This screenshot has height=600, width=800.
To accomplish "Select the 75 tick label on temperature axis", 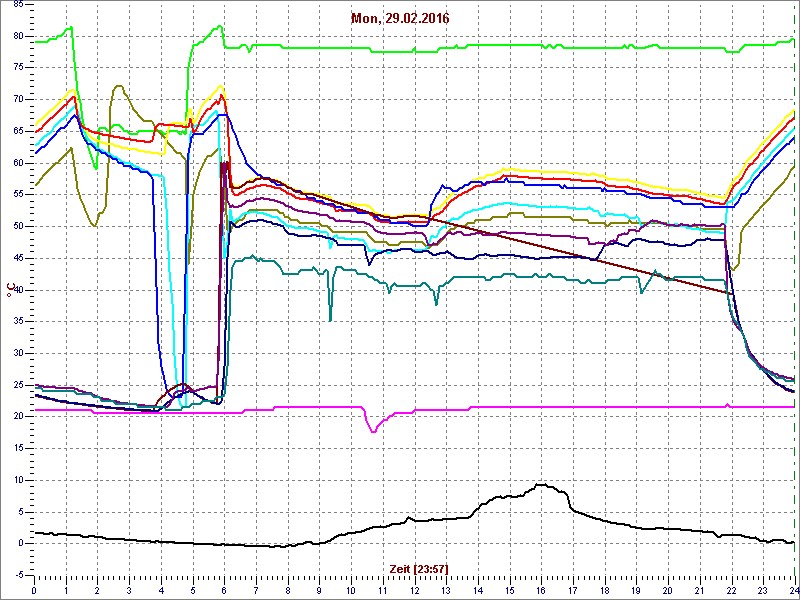I will [x=17, y=68].
